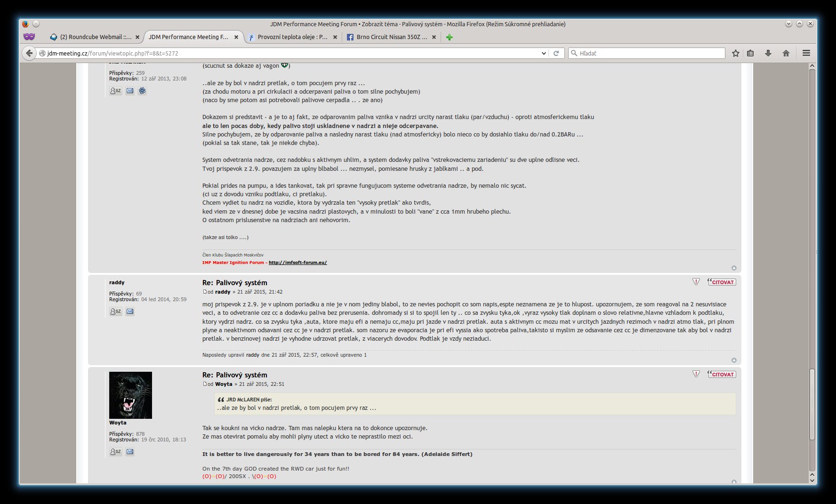Viewport: 836px width, 504px height.
Task: Click the vertical scrollbar thumb
Action: (x=812, y=405)
